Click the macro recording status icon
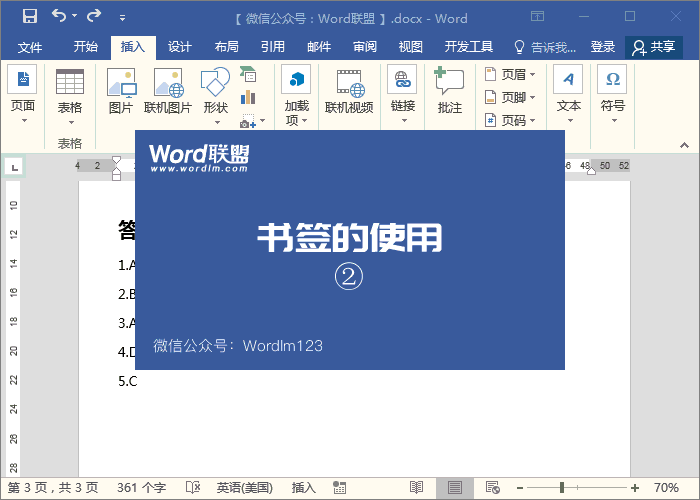 [x=340, y=488]
